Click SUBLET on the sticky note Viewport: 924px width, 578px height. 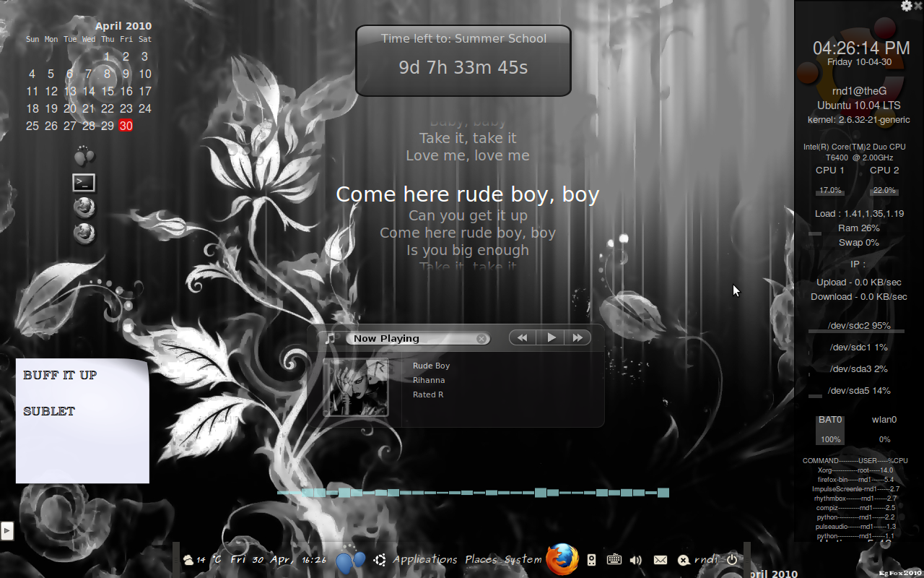pyautogui.click(x=49, y=411)
